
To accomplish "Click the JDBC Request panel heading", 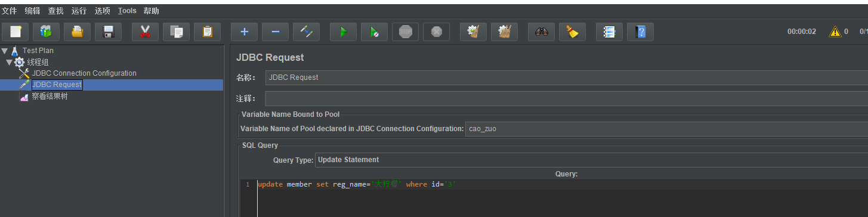I will pos(270,58).
